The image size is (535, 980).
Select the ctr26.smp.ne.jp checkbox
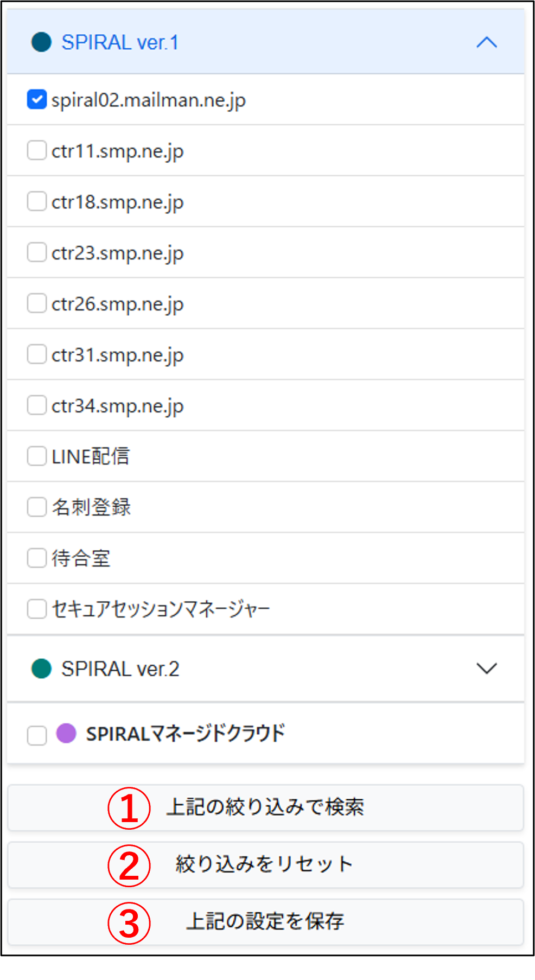(x=37, y=303)
